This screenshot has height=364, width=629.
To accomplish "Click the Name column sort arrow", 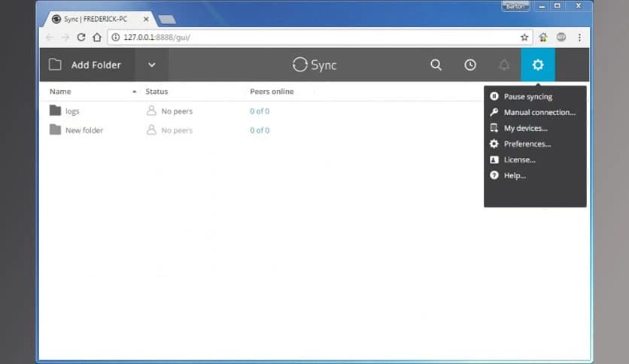I will pyautogui.click(x=135, y=92).
